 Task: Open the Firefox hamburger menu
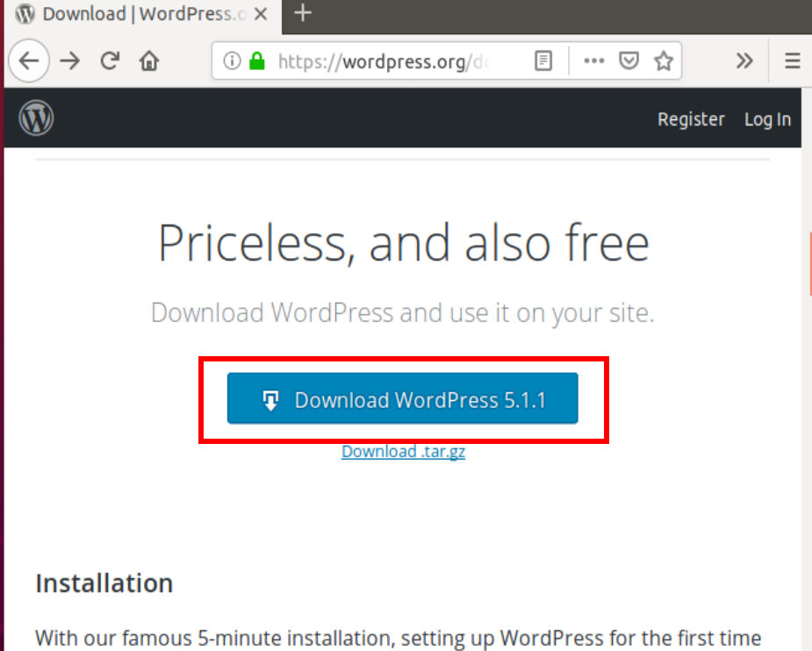(792, 61)
